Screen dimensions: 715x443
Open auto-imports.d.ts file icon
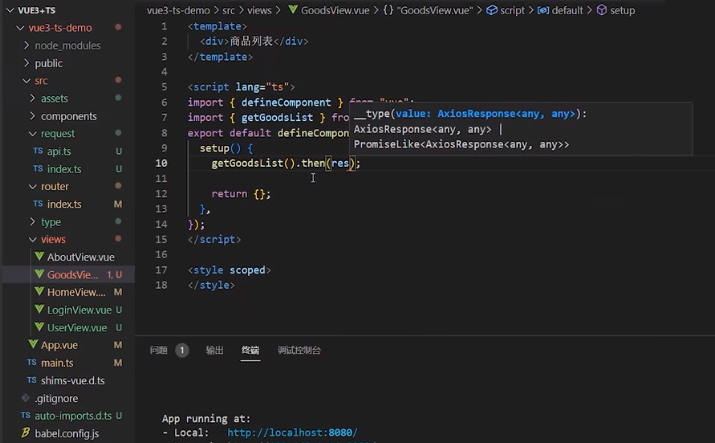[26, 415]
